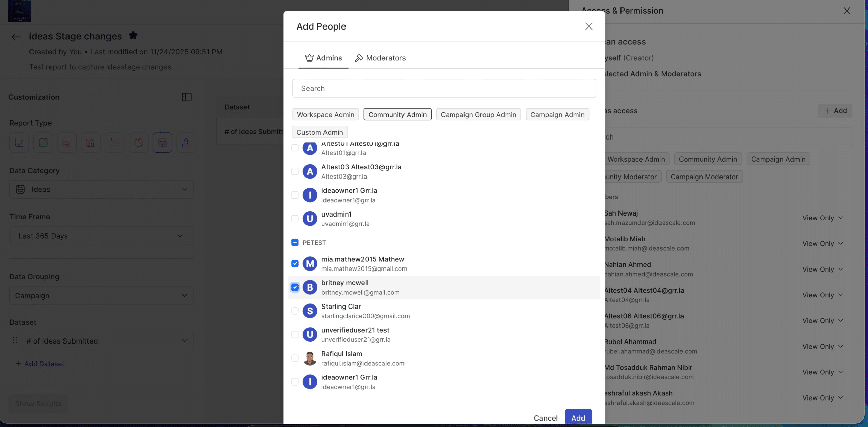Click the Search field in Add People

coord(444,89)
